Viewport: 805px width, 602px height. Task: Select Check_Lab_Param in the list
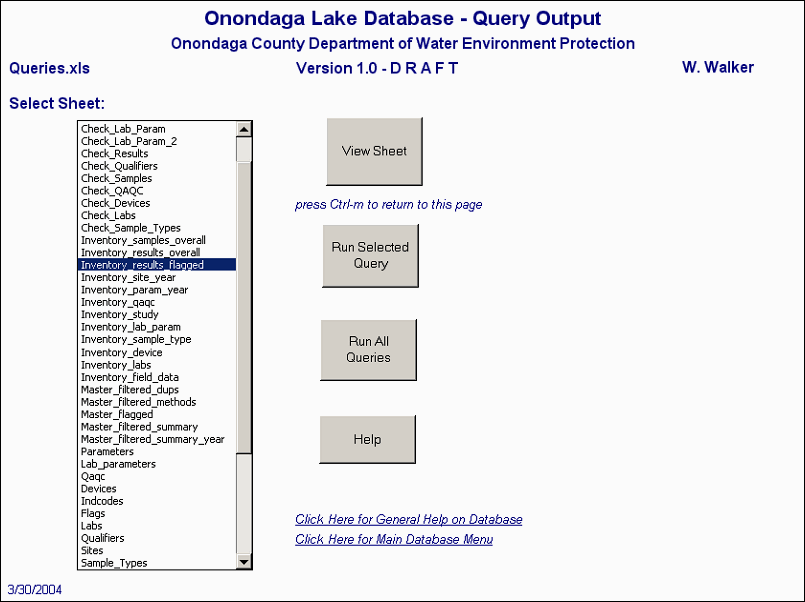point(157,129)
